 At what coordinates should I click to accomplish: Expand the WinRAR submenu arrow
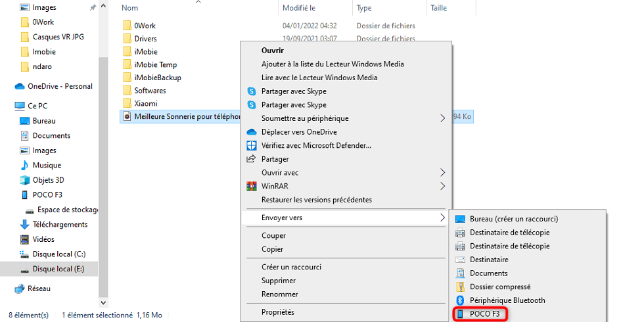click(x=442, y=186)
